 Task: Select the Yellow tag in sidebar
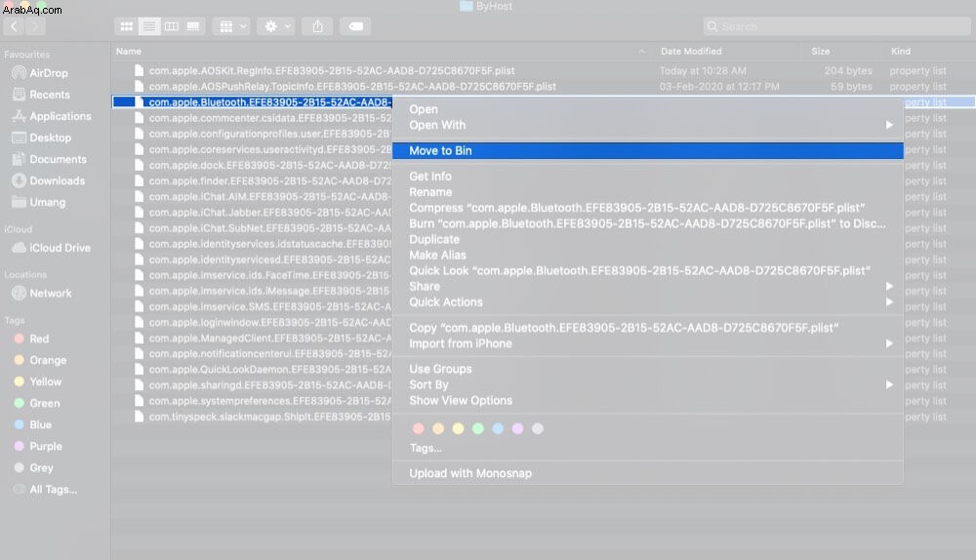click(37, 382)
